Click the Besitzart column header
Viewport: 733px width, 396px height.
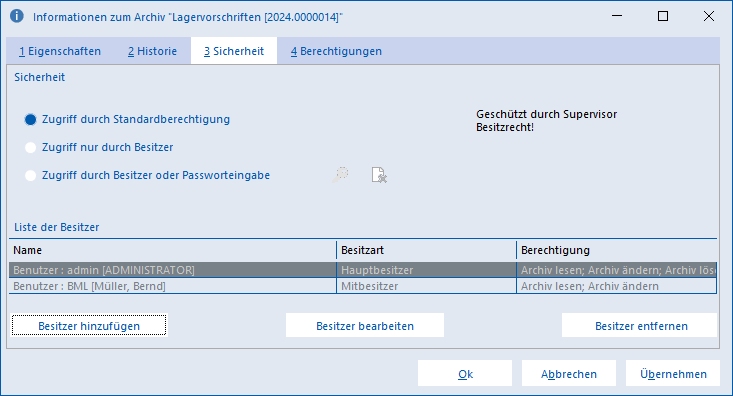(x=426, y=250)
